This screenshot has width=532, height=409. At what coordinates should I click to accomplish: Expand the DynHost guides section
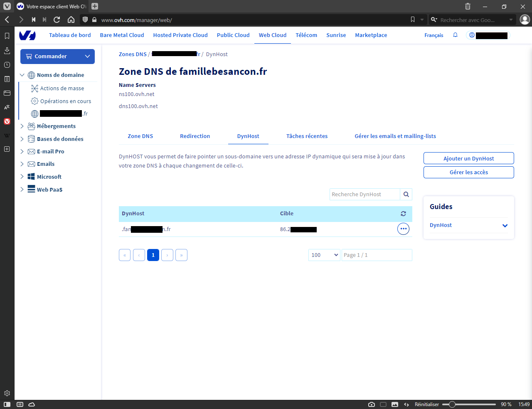(505, 226)
